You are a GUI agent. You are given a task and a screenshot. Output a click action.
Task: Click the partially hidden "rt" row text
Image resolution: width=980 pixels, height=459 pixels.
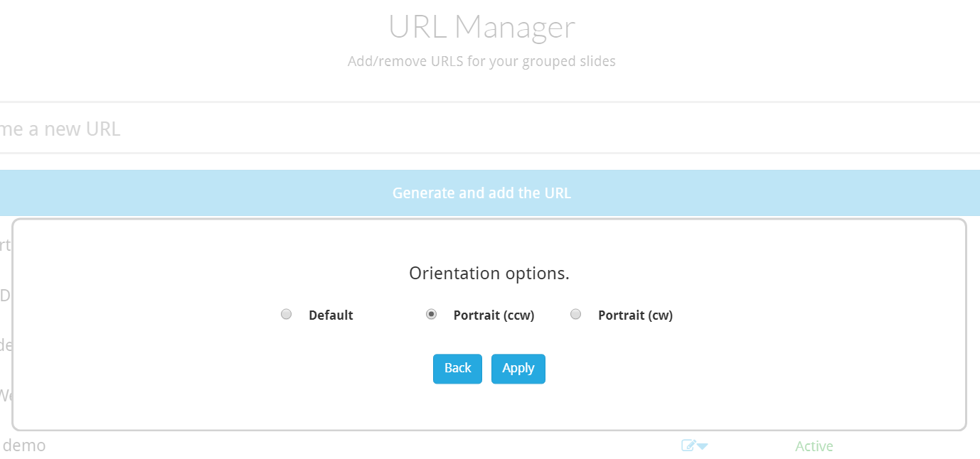tap(6, 246)
